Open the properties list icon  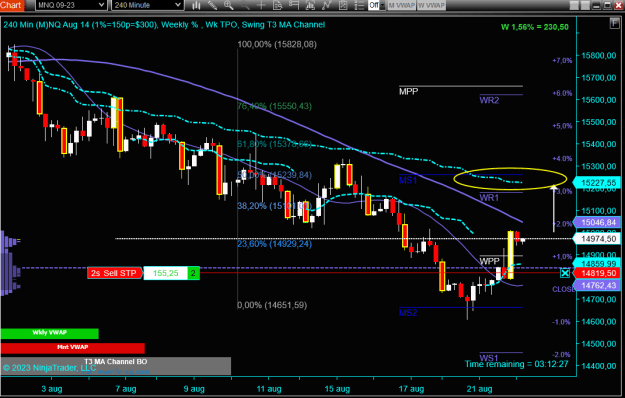(x=359, y=5)
